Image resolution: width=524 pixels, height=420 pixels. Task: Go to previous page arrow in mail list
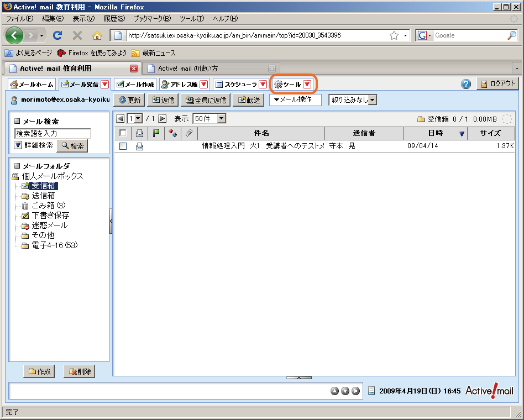pyautogui.click(x=120, y=118)
